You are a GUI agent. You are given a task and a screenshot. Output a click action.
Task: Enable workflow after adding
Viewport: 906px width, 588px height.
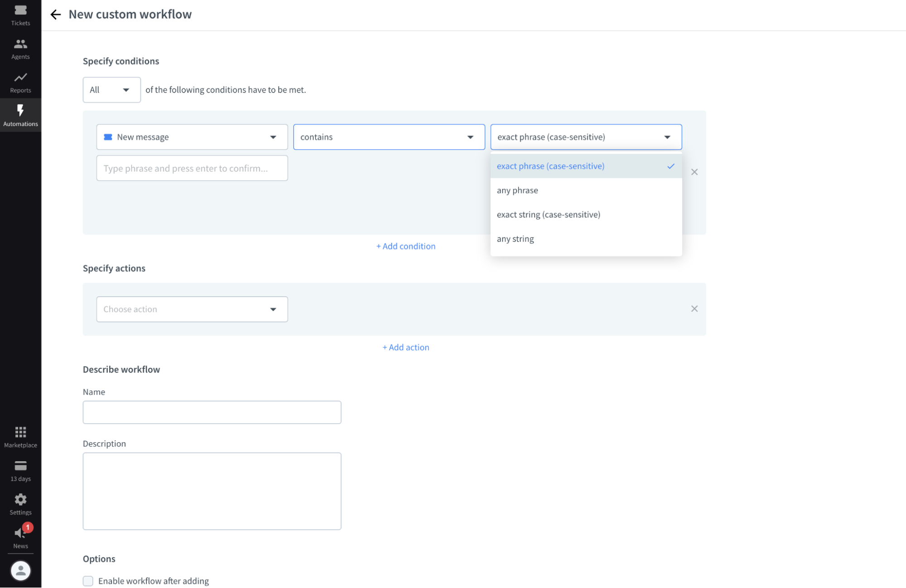point(87,580)
